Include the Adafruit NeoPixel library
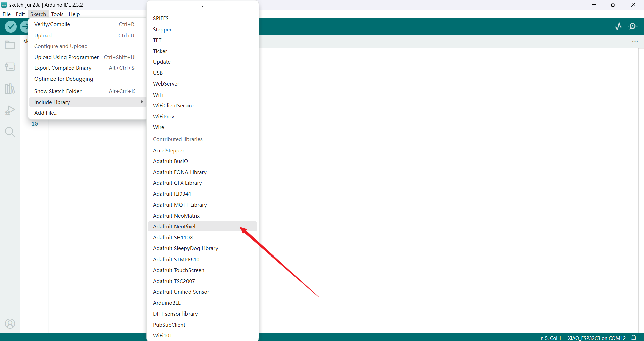The width and height of the screenshot is (644, 341). (203, 227)
